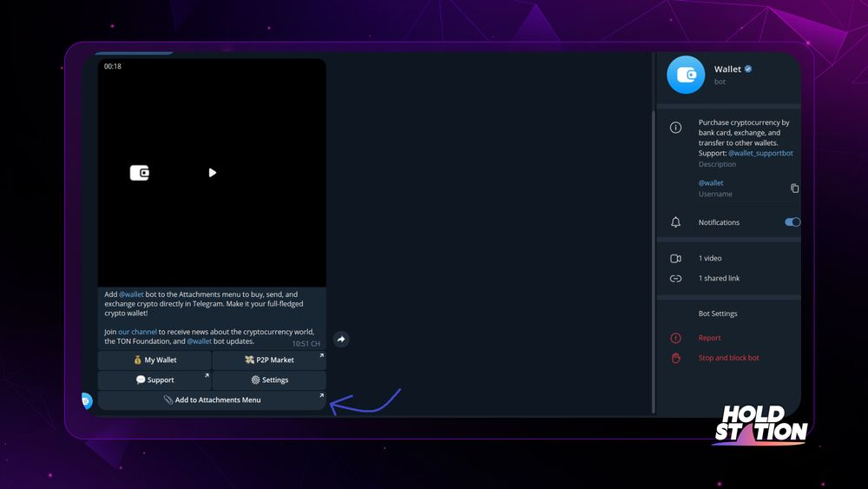The height and width of the screenshot is (489, 868).
Task: Copy the username with the copy icon
Action: click(x=794, y=188)
